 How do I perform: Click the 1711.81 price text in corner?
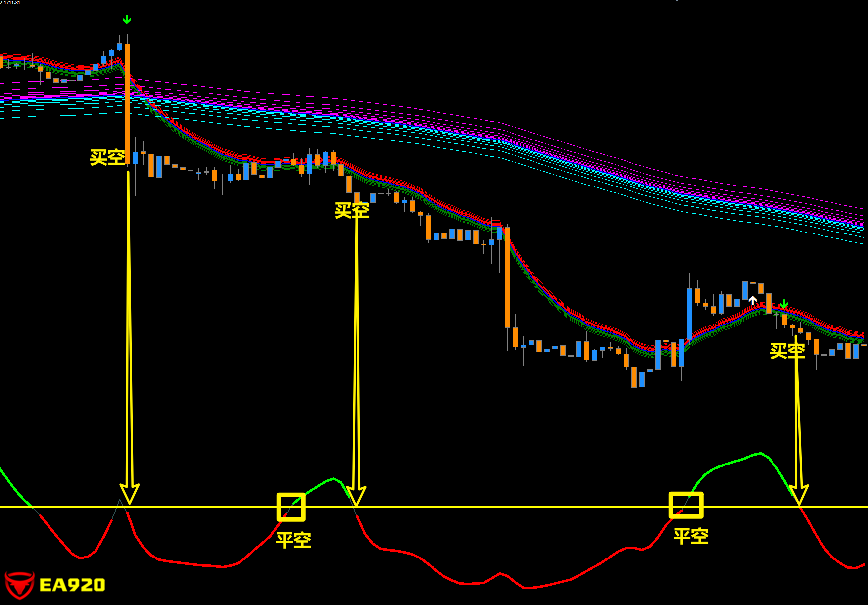click(x=12, y=3)
